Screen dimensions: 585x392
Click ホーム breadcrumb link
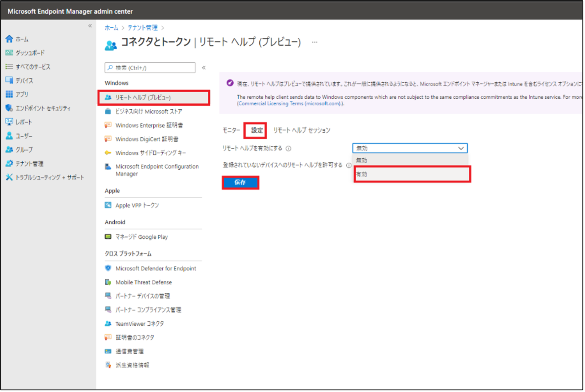(x=112, y=28)
